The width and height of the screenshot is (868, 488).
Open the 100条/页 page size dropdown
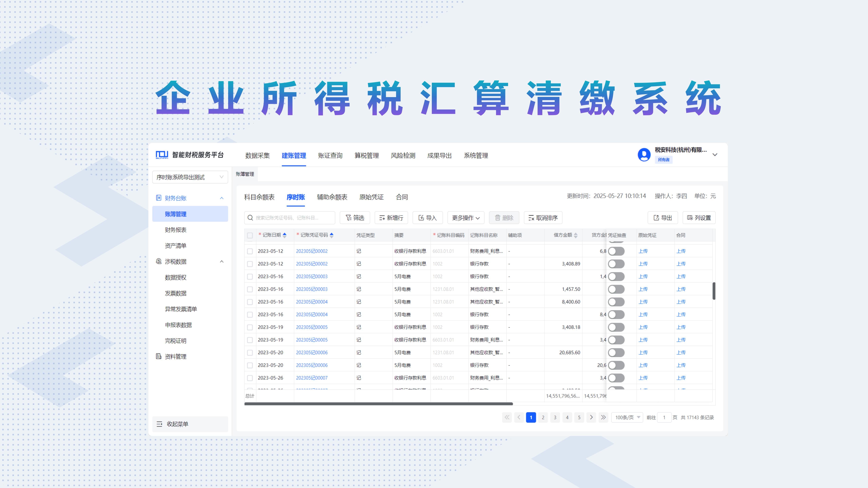point(627,418)
